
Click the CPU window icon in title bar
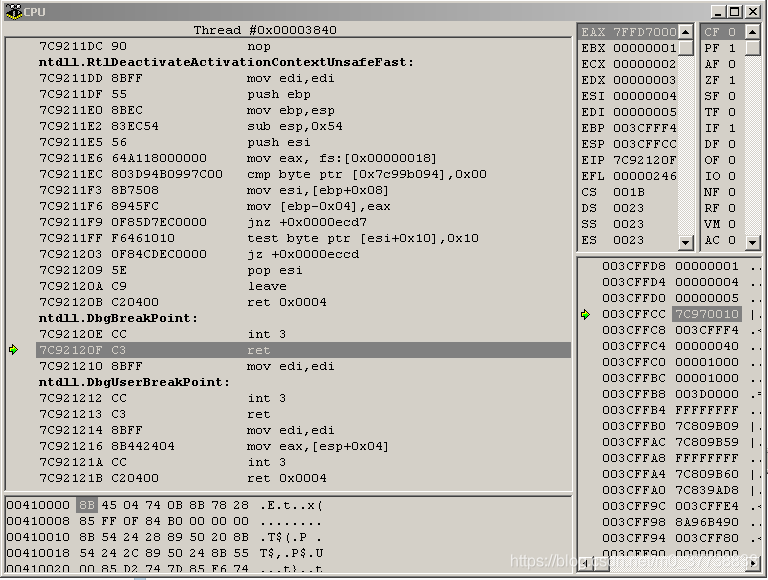pyautogui.click(x=13, y=11)
